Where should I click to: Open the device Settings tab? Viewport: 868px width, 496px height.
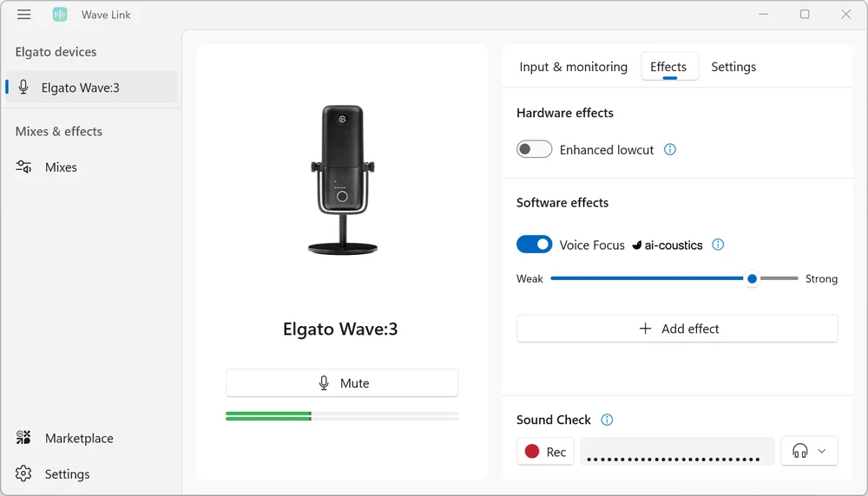[733, 67]
